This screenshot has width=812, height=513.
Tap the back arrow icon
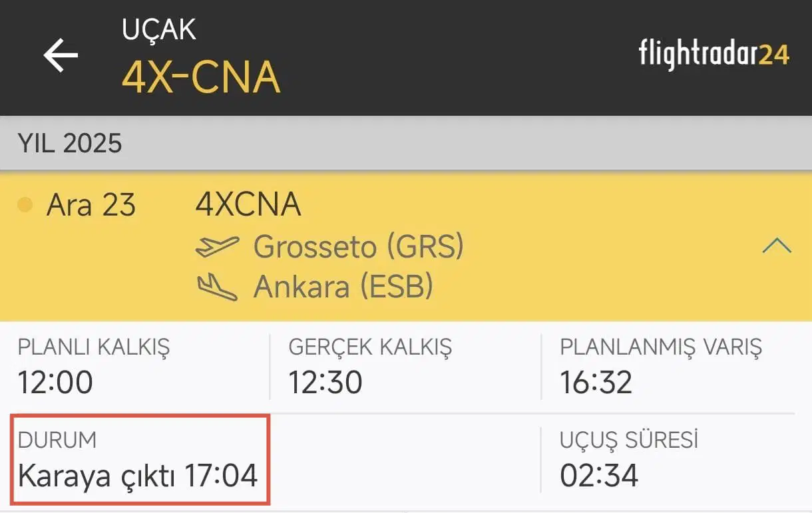pos(61,55)
